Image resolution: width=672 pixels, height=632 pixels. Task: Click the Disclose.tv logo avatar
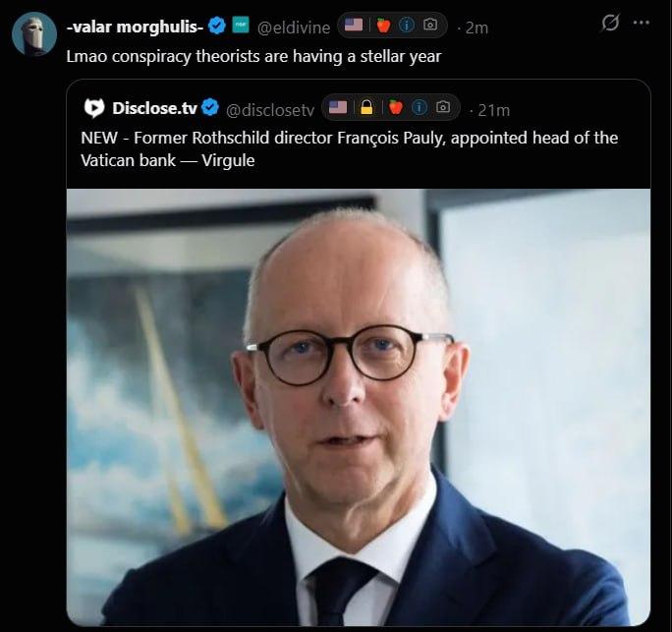[x=94, y=108]
